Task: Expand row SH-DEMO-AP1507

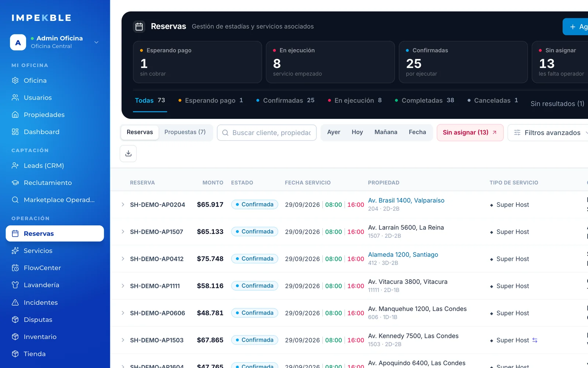Action: tap(123, 232)
